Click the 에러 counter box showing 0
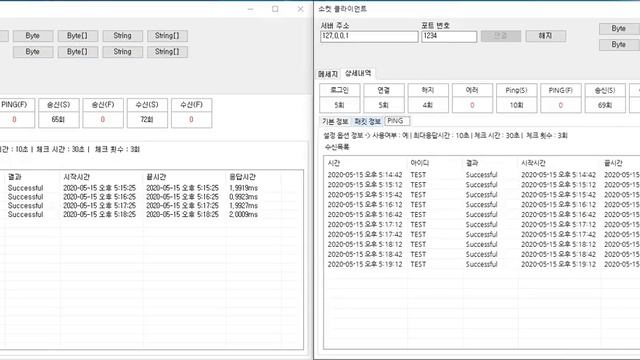 [472, 98]
